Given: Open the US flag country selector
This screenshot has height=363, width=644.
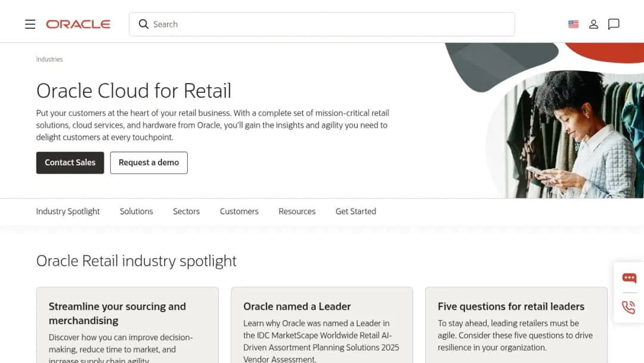Looking at the screenshot, I should tap(574, 24).
